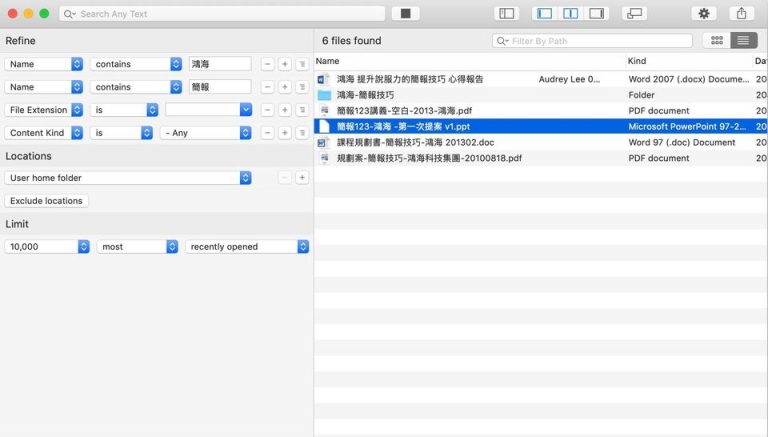Add a criterion after the 鴻海 row
Image resolution: width=768 pixels, height=437 pixels.
coord(285,64)
